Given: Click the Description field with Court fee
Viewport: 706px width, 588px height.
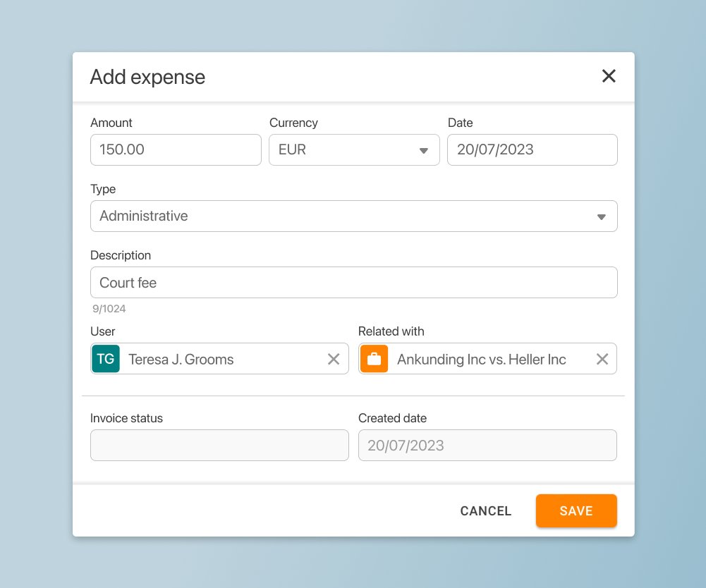Looking at the screenshot, I should [x=354, y=282].
